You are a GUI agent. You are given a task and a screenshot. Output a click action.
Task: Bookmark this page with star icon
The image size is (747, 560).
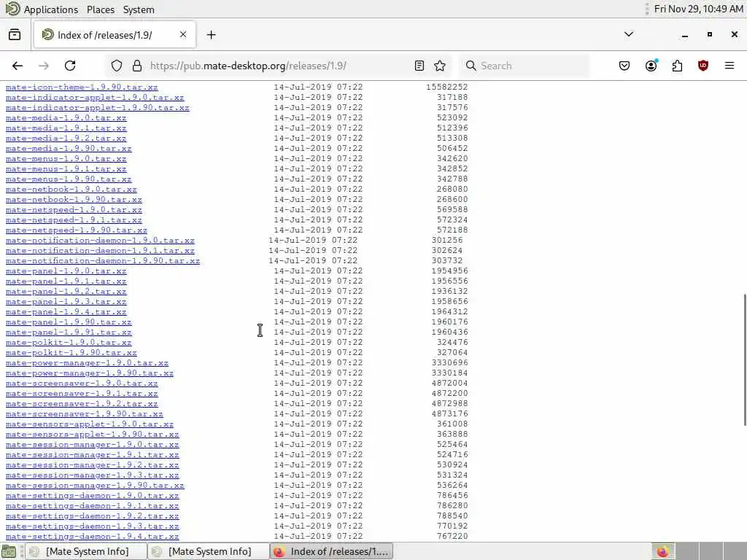[x=440, y=66]
